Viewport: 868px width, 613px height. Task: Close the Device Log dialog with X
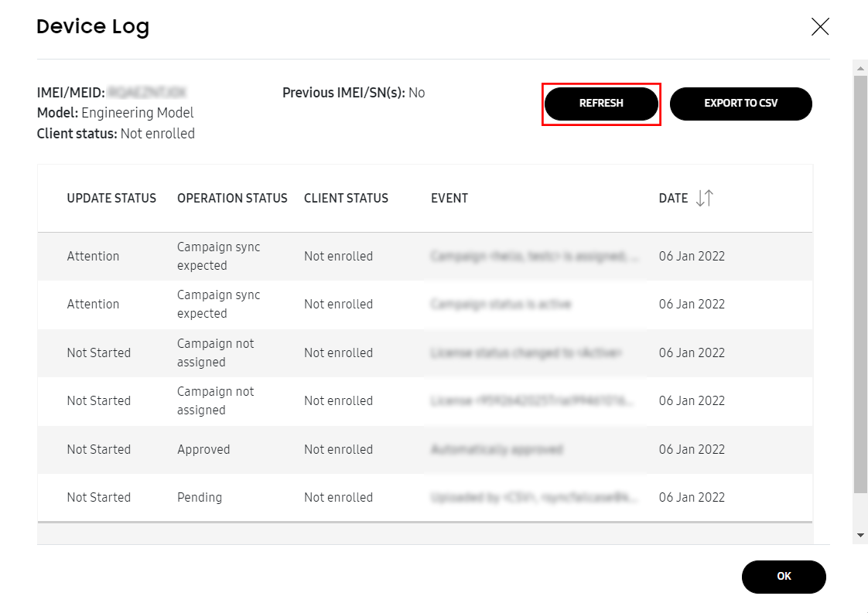[x=820, y=26]
